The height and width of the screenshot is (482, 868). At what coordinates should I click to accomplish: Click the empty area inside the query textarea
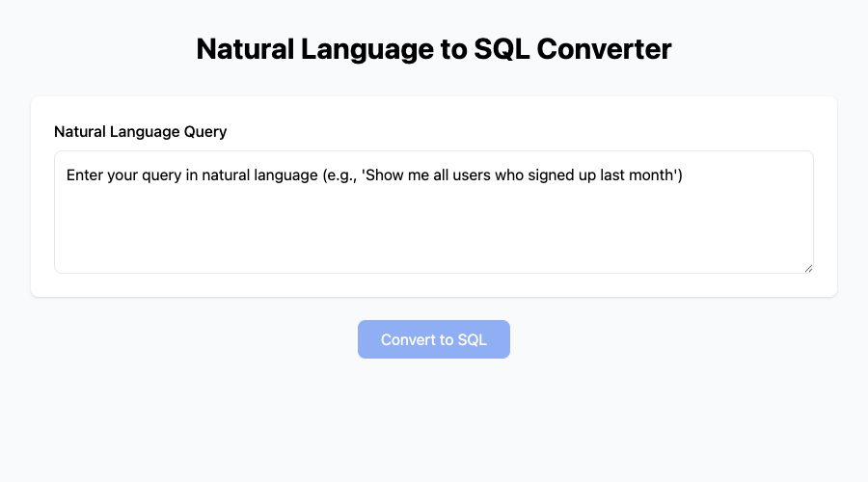[x=434, y=236]
